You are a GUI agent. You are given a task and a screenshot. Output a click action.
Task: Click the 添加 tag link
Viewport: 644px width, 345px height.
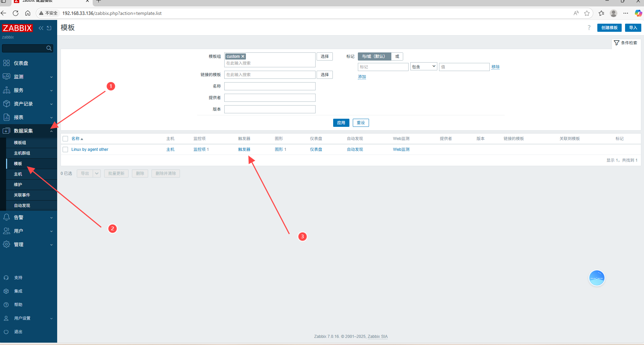pos(362,77)
